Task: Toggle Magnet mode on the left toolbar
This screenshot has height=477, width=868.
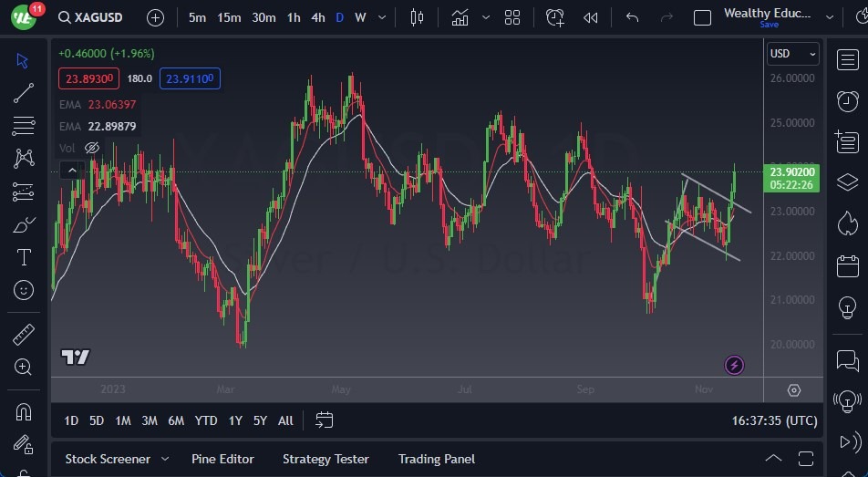Action: (24, 411)
